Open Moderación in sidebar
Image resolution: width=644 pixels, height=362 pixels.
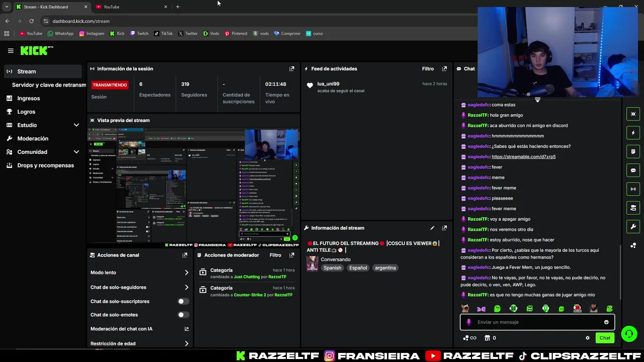click(33, 139)
